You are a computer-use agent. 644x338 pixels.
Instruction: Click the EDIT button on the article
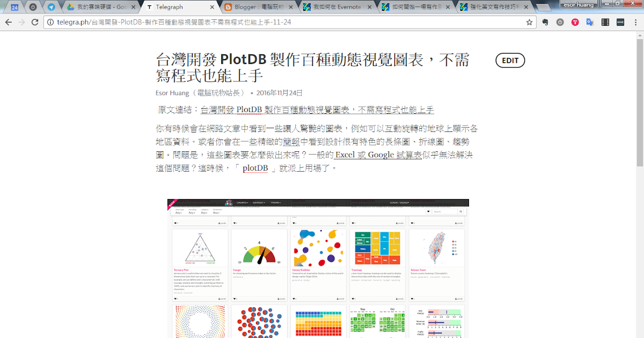tap(509, 60)
